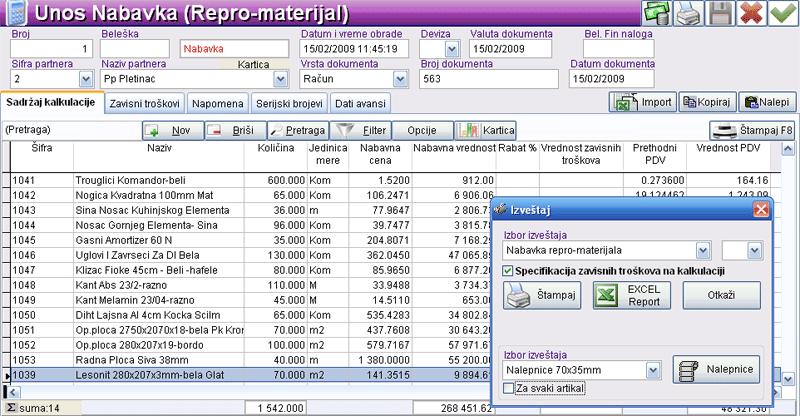
Task: Open the Nalepnice 70x35mm dropdown
Action: click(x=653, y=369)
